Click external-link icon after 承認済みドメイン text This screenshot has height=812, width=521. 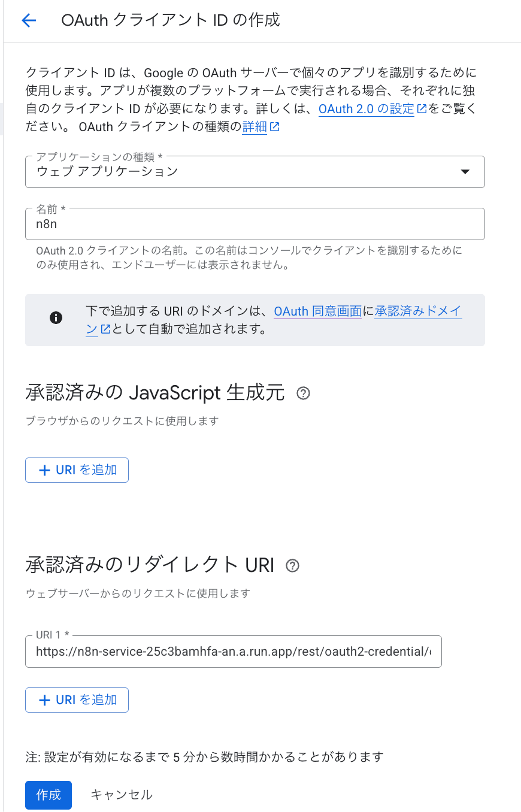pyautogui.click(x=105, y=329)
